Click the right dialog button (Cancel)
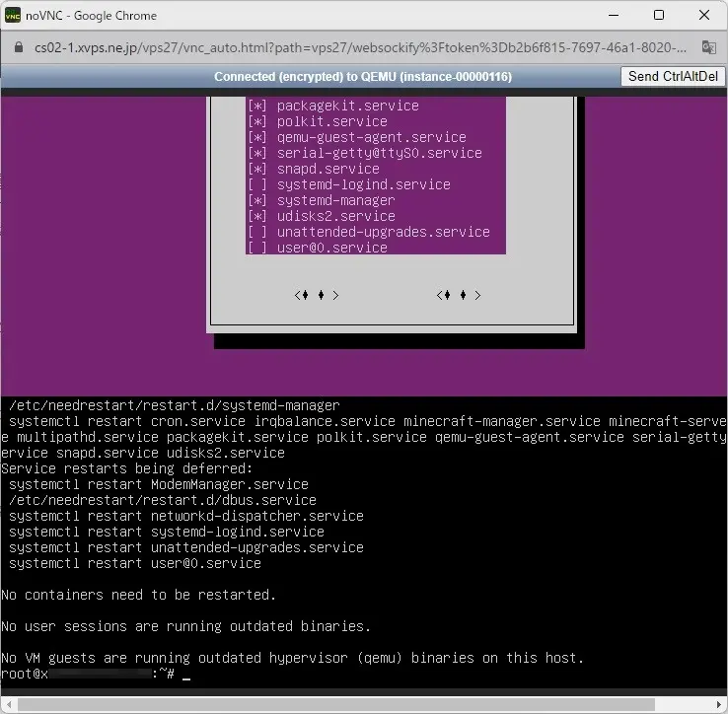Screen dimensions: 728x714 (459, 295)
